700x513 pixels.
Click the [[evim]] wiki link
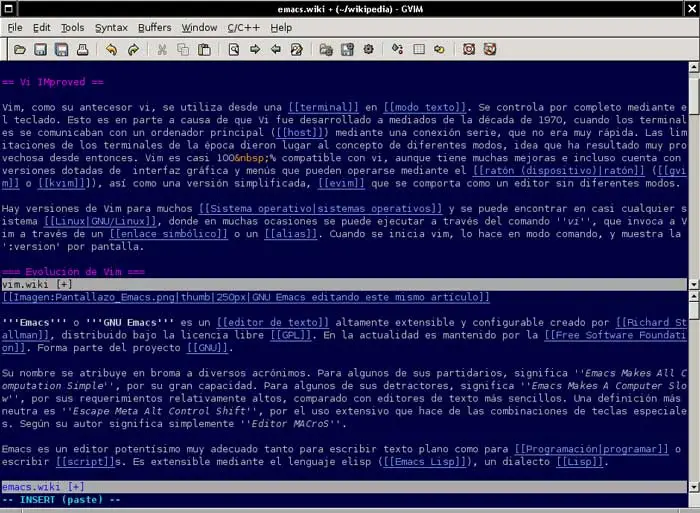point(341,184)
